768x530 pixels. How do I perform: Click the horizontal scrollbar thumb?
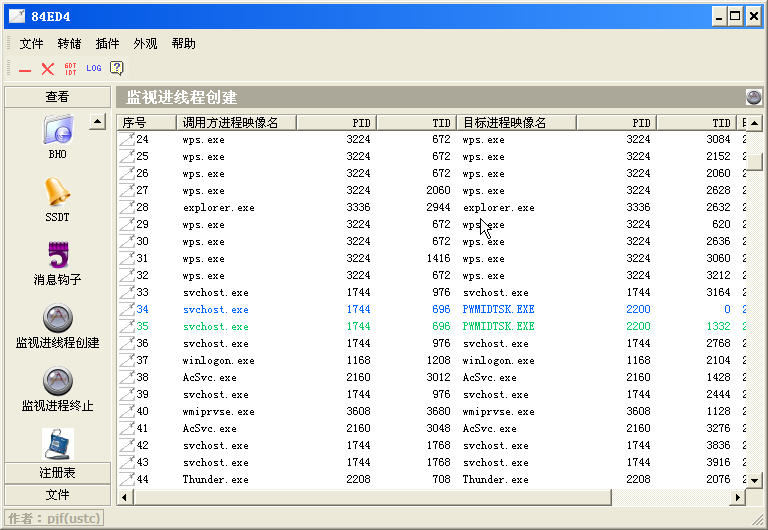[x=372, y=497]
